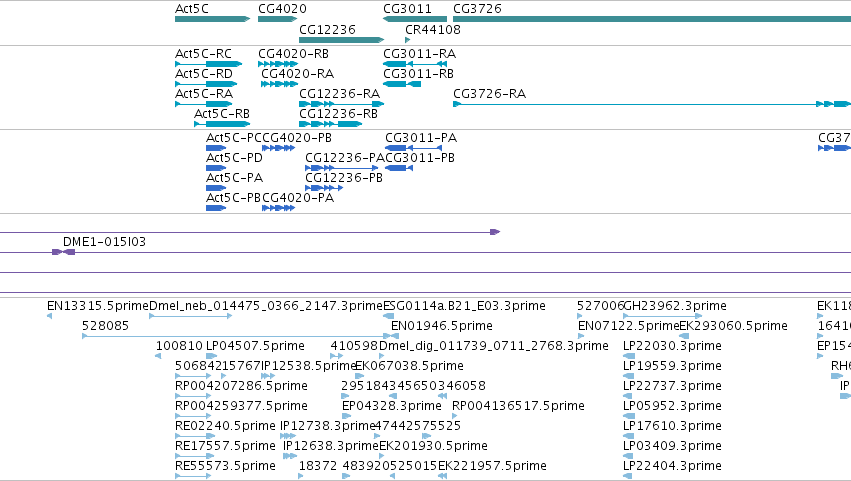851x481 pixels.
Task: Select transcript CG4020-RA label
Action: pos(297,74)
